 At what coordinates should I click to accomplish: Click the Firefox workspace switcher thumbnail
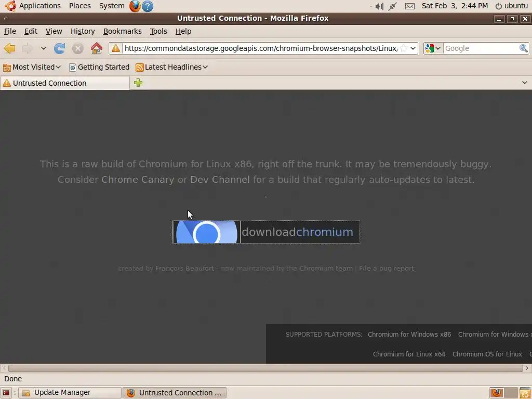[496, 393]
